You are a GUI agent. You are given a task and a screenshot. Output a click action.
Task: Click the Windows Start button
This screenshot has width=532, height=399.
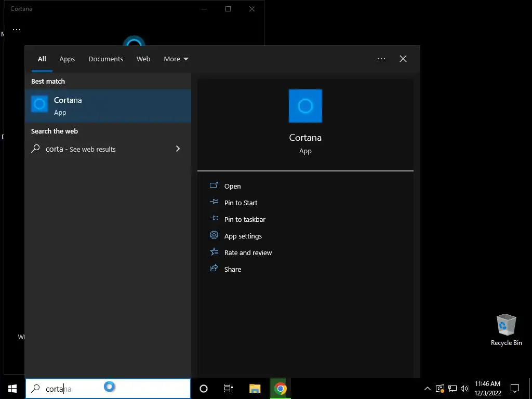point(12,389)
